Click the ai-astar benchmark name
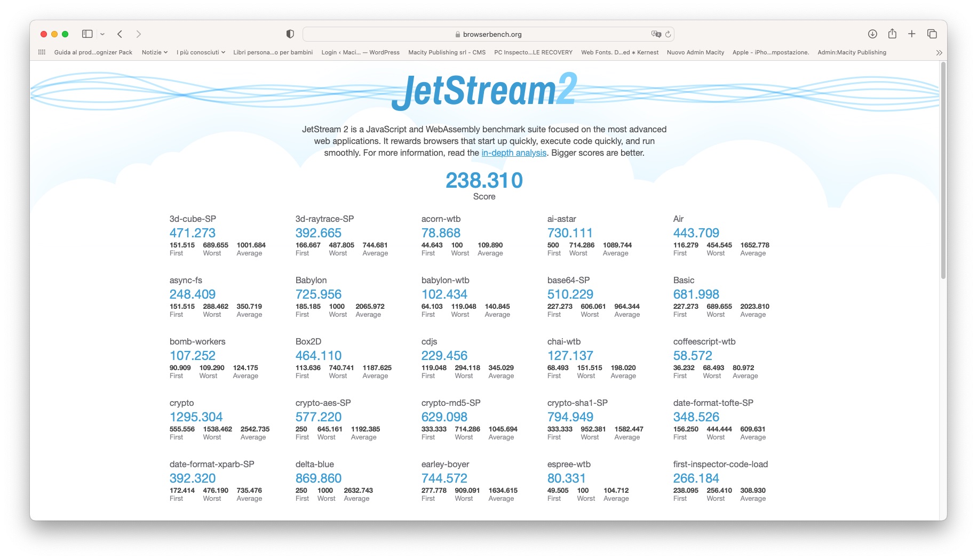 point(562,219)
